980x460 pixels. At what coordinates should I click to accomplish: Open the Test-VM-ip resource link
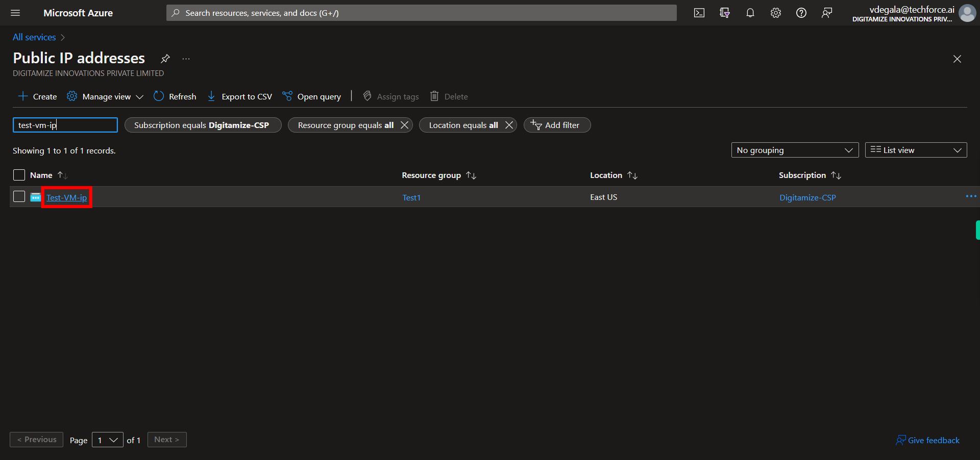pyautogui.click(x=67, y=197)
